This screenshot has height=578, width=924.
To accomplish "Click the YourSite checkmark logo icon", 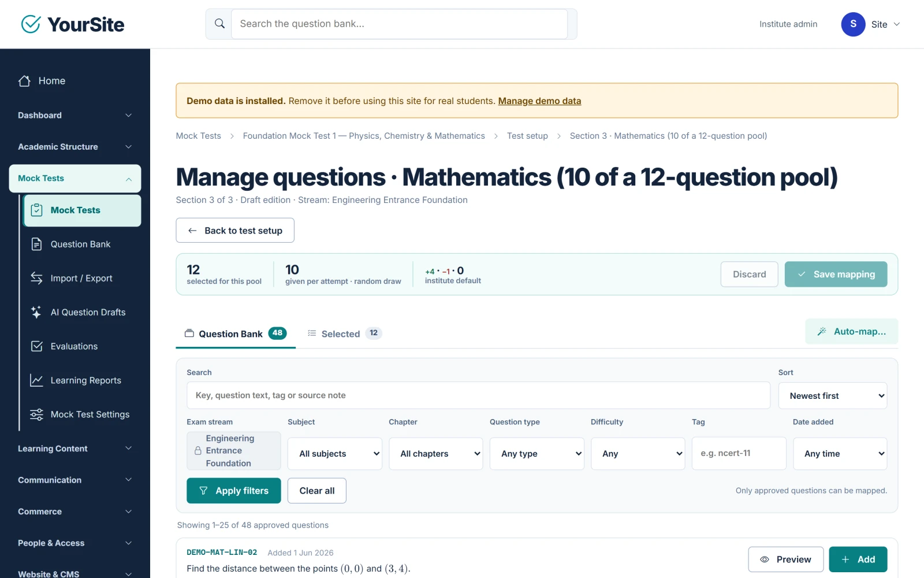I will 31,24.
